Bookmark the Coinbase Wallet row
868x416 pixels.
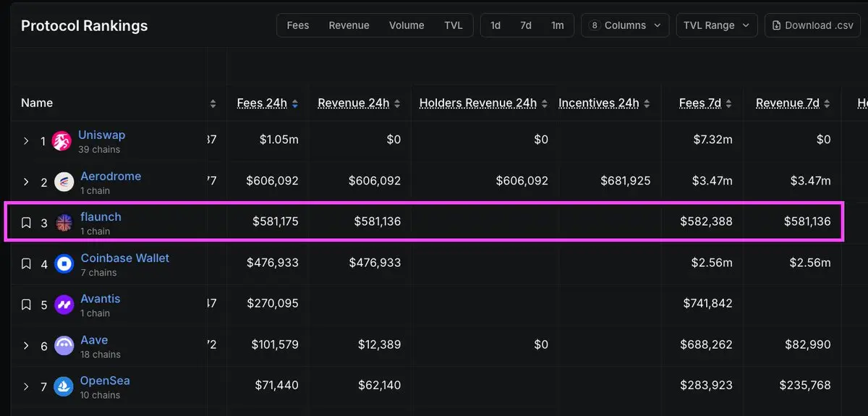(26, 264)
